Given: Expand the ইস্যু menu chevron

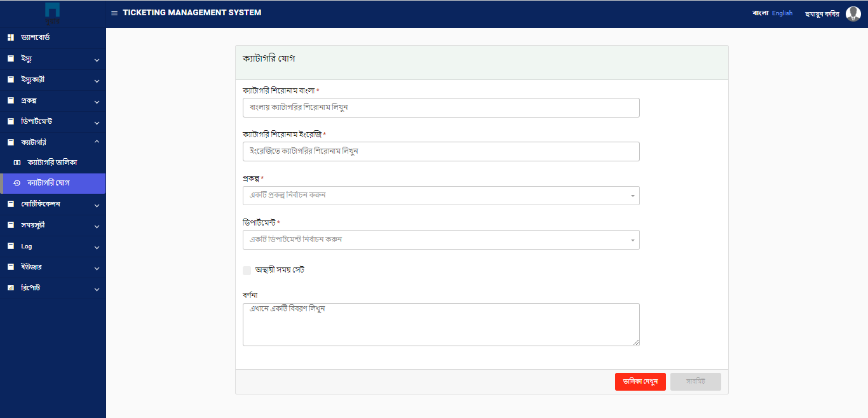Looking at the screenshot, I should click(x=97, y=60).
